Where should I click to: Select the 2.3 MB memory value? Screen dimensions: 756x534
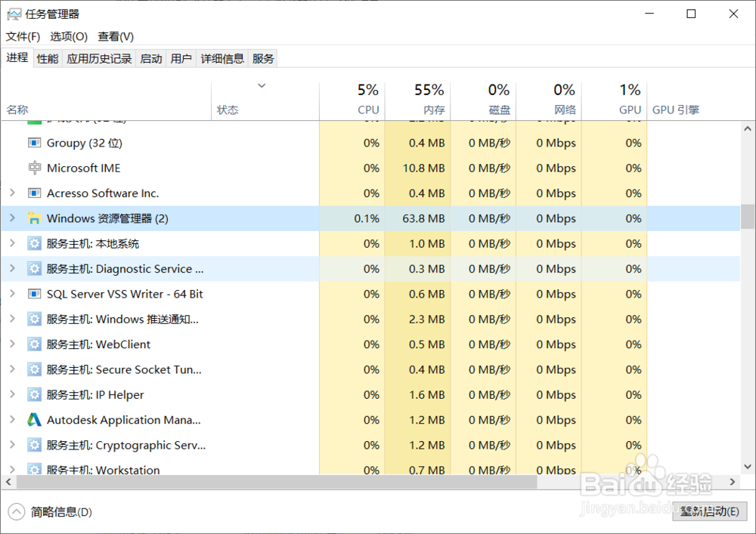426,319
